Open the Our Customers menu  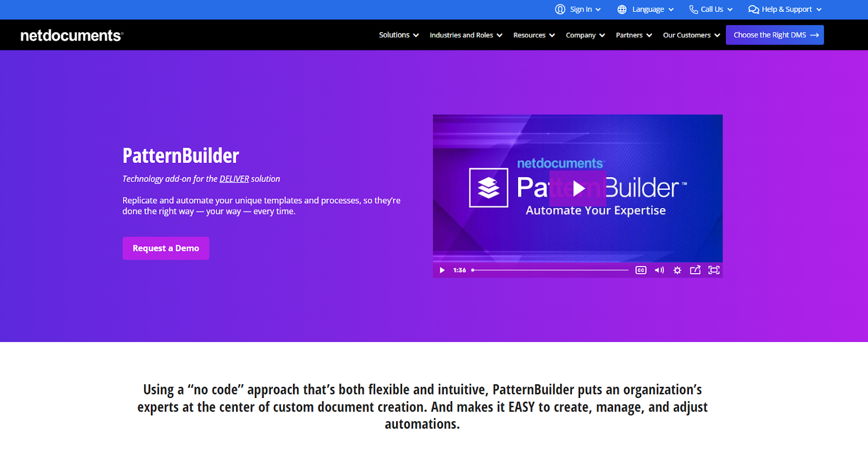687,35
